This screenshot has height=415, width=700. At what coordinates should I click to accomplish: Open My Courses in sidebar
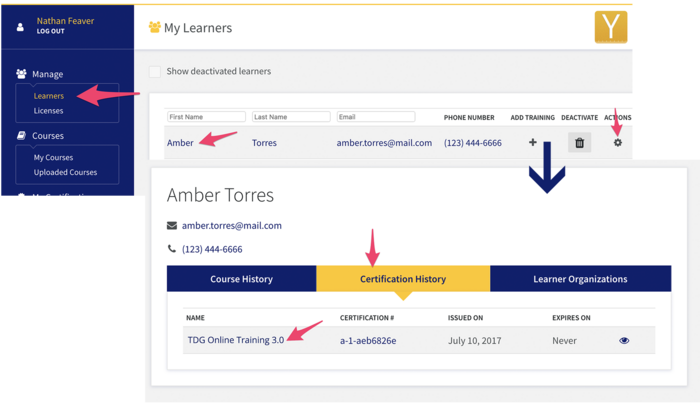53,158
